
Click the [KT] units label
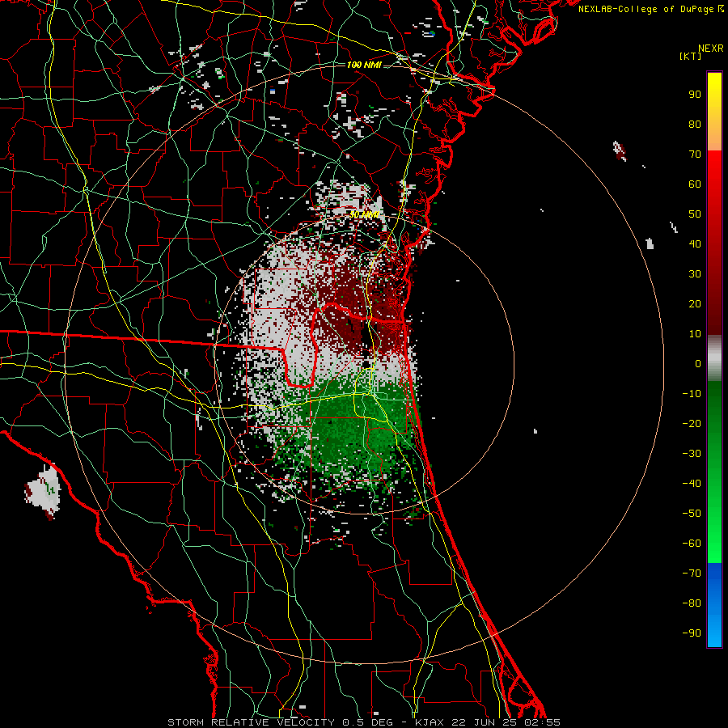pyautogui.click(x=691, y=56)
